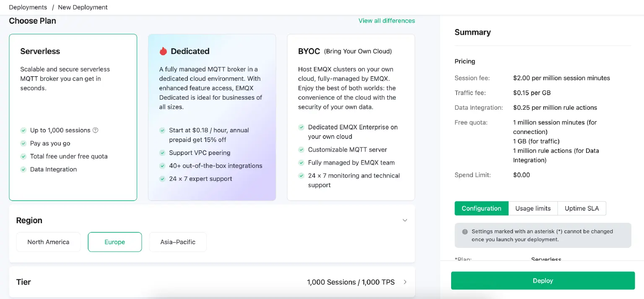Open the Uptime SLA tab
This screenshot has height=299, width=644.
point(582,209)
